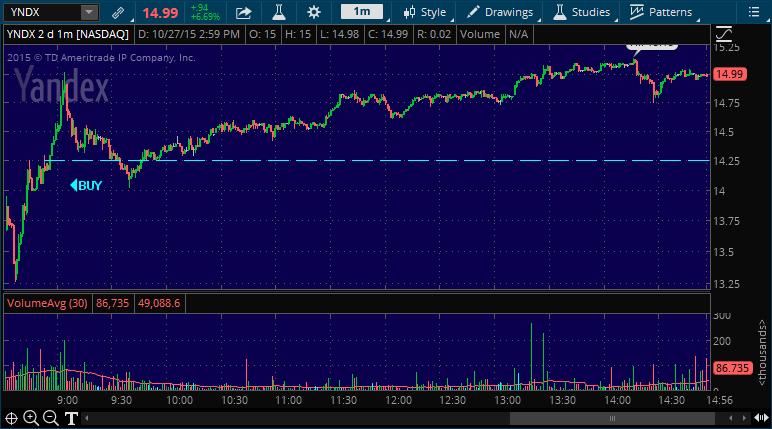Click the link (chain) icon beside the symbol box
772x429 pixels.
(118, 12)
